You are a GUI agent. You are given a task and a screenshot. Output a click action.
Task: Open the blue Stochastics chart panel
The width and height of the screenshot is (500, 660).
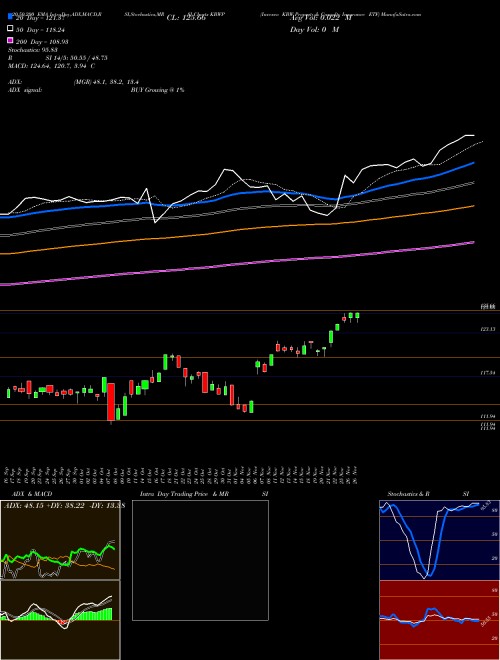[439, 540]
